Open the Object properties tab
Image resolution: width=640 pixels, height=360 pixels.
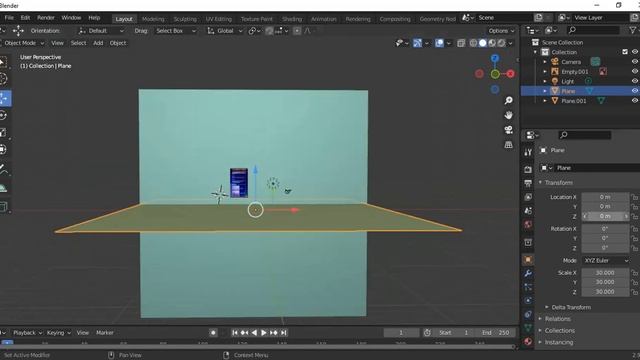(x=528, y=260)
